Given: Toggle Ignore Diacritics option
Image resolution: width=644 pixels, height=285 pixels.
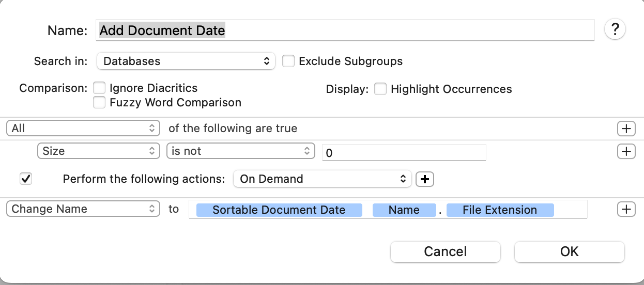Looking at the screenshot, I should (99, 88).
